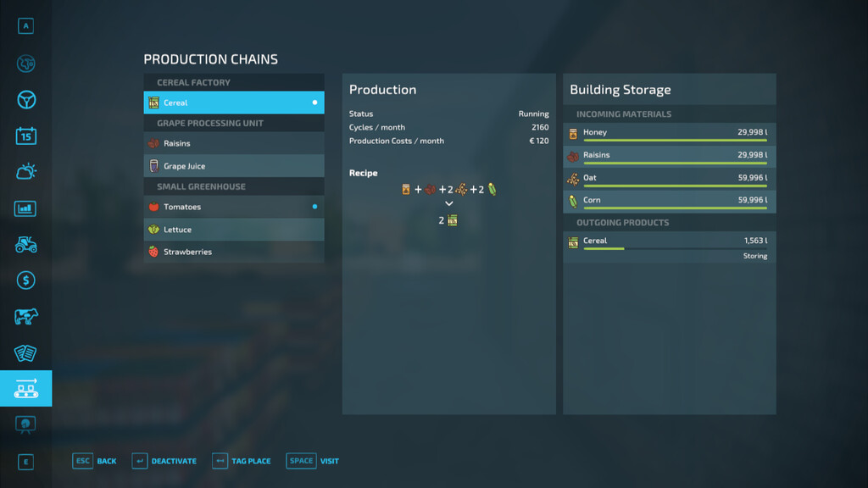Open the cow animals page
Image resolution: width=868 pixels, height=488 pixels.
pos(25,317)
